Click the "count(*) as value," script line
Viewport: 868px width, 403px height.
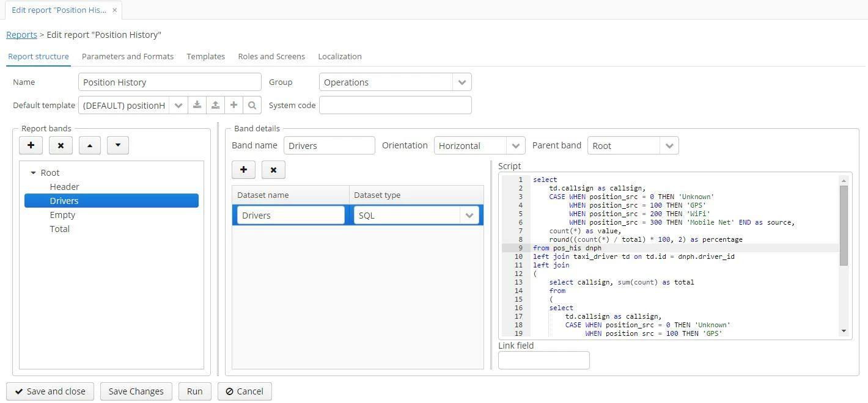pyautogui.click(x=585, y=231)
